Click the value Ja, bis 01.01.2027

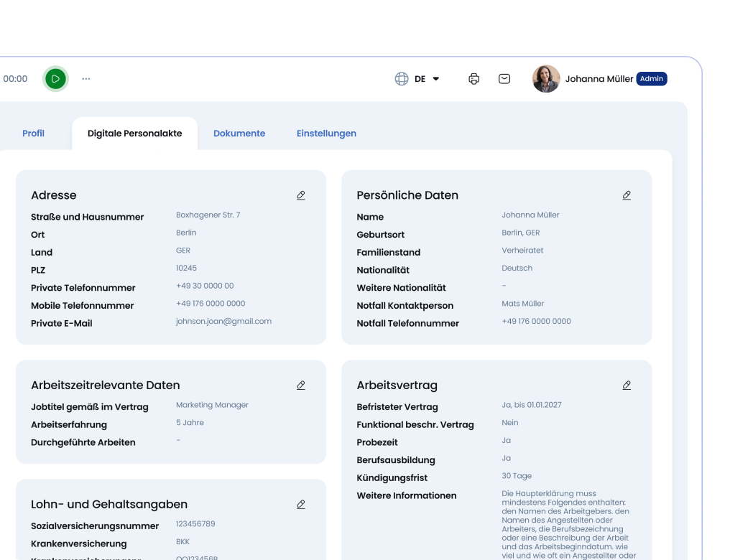[x=532, y=405]
